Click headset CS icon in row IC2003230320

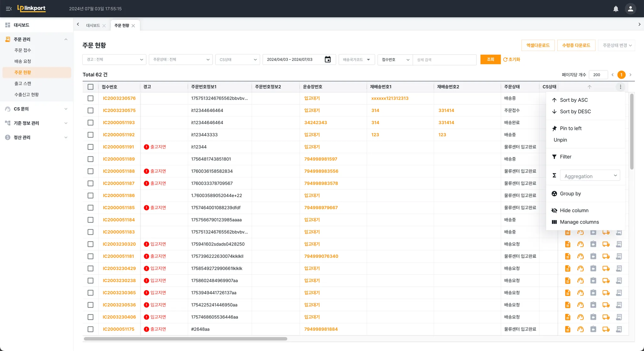[580, 244]
